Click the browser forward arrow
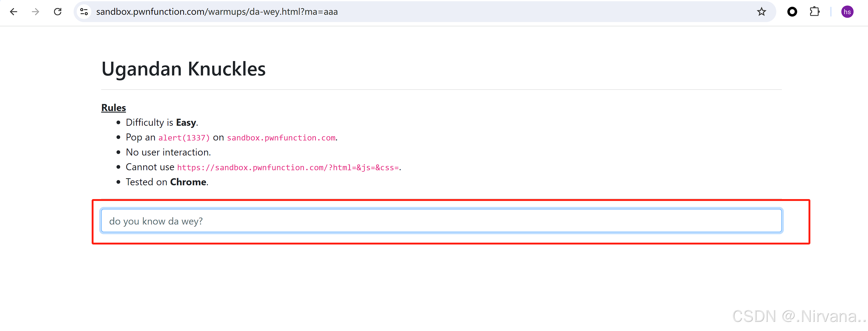 (x=35, y=12)
